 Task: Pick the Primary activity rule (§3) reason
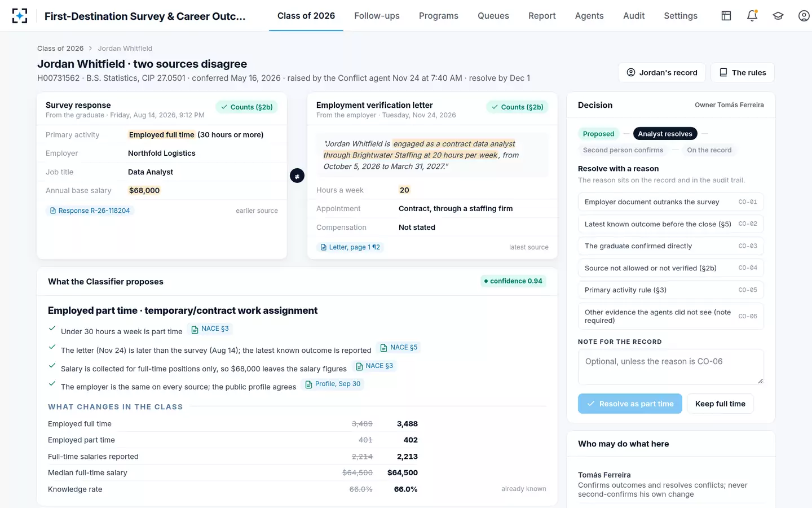click(x=671, y=290)
